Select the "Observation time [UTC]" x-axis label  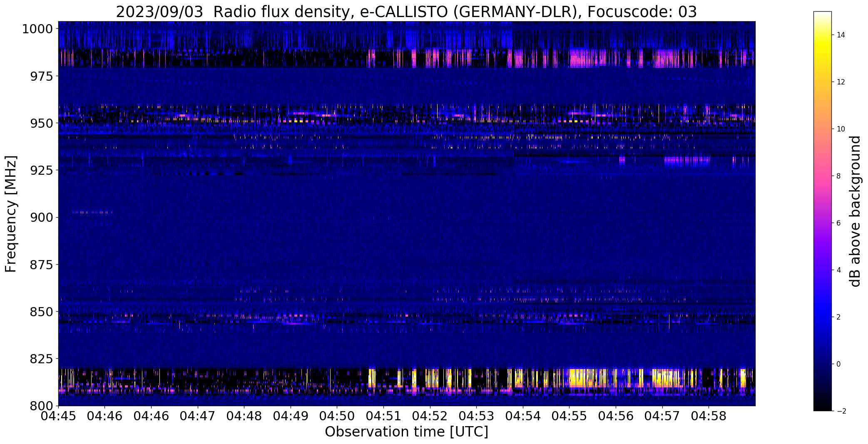point(406,432)
